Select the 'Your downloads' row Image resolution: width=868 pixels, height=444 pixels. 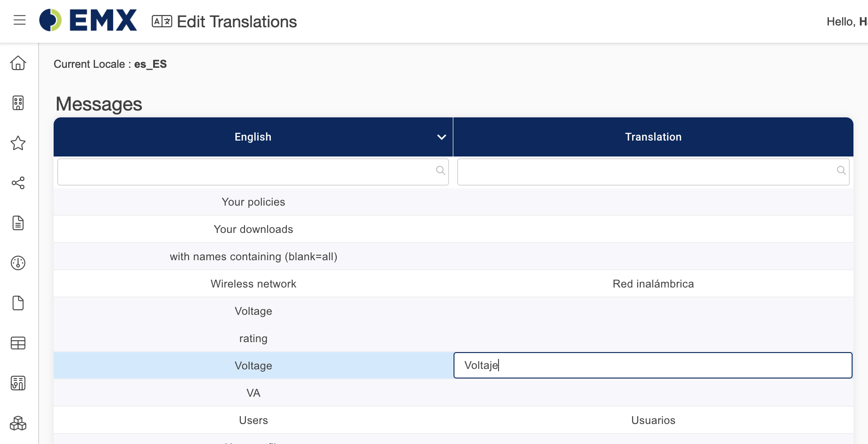pyautogui.click(x=454, y=229)
